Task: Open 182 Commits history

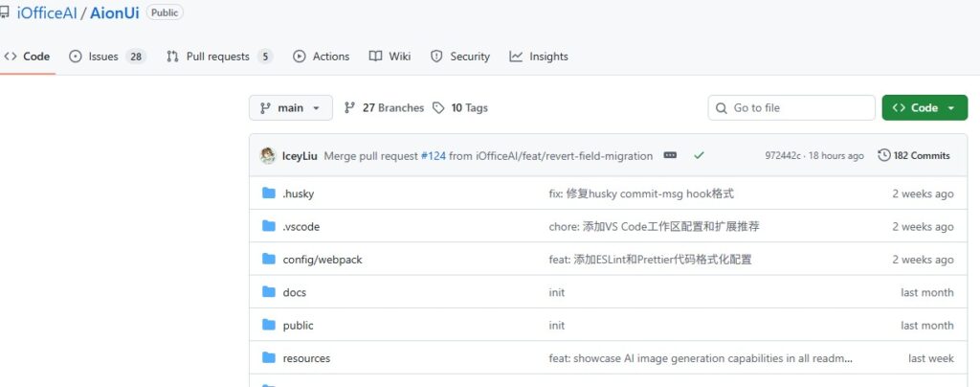Action: point(914,155)
